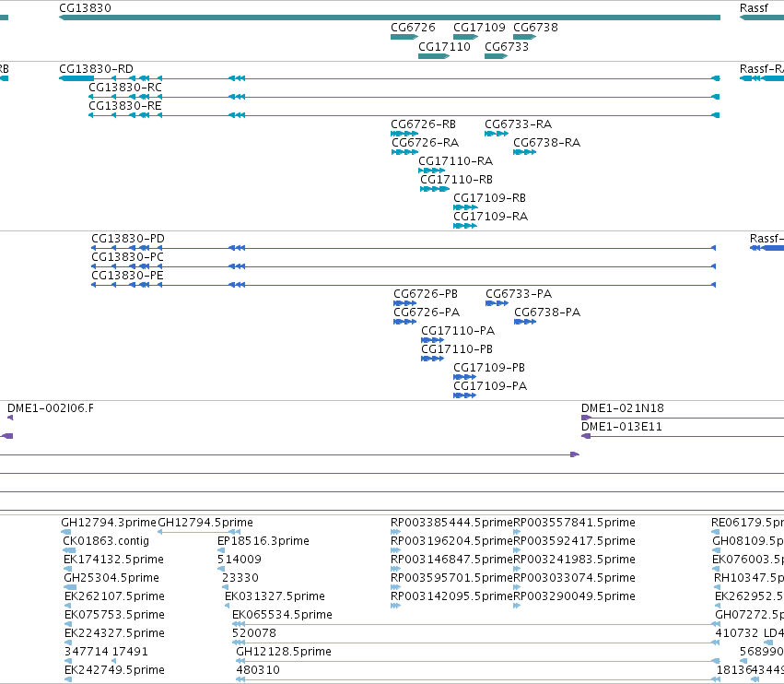784x684 pixels.
Task: Select the GH12794.3prime EST label
Action: coord(109,523)
